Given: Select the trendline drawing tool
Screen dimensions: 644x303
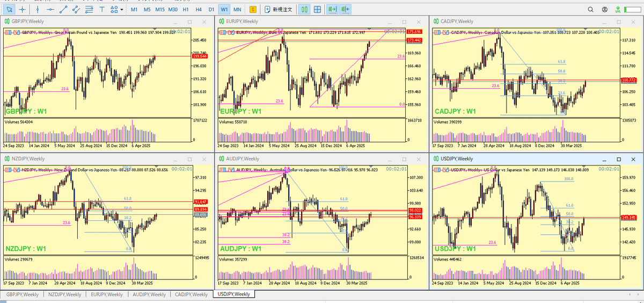Looking at the screenshot, I should point(63,10).
